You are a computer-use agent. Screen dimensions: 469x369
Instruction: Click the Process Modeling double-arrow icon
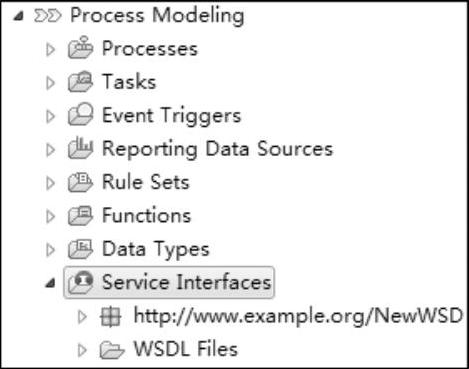(48, 16)
